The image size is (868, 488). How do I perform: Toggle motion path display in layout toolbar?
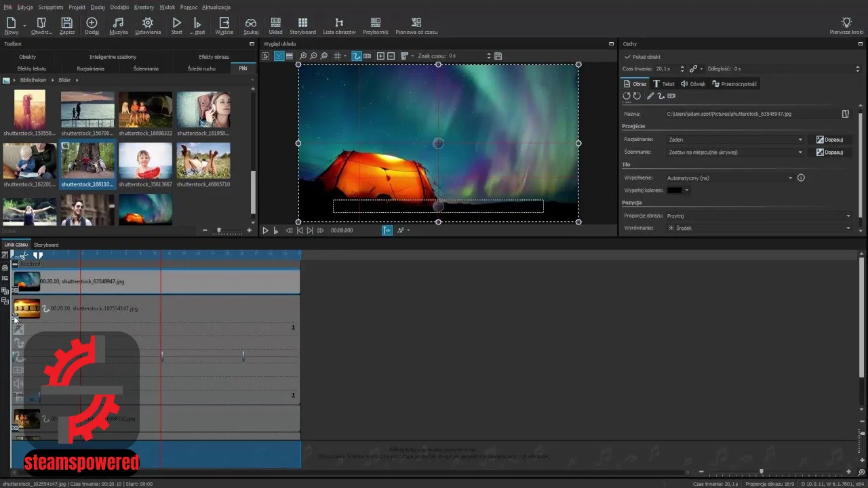click(x=357, y=56)
